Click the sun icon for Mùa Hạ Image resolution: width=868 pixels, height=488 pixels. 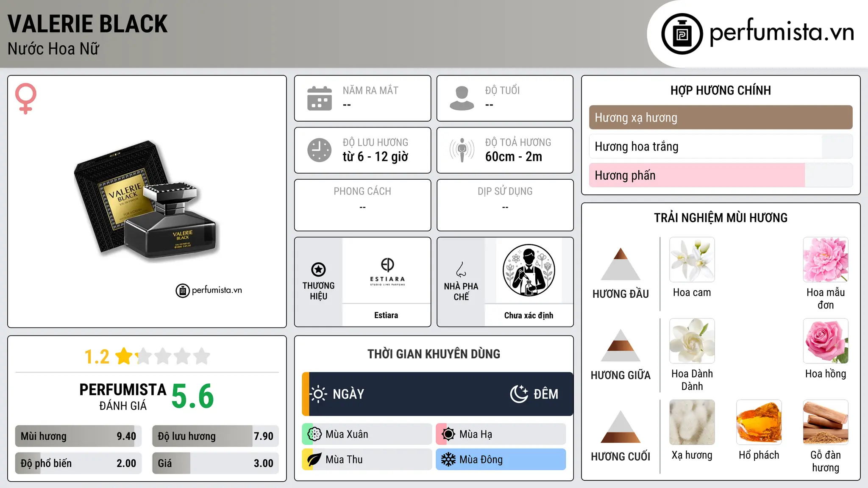click(x=448, y=434)
